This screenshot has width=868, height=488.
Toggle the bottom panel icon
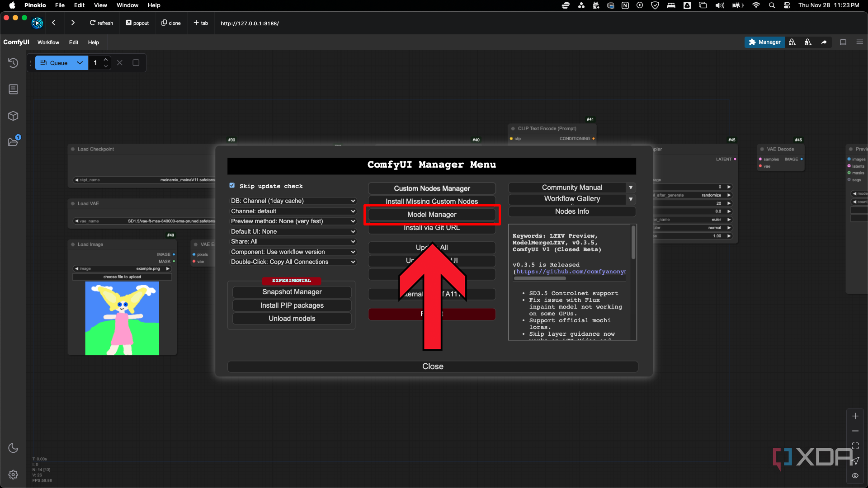(x=843, y=42)
